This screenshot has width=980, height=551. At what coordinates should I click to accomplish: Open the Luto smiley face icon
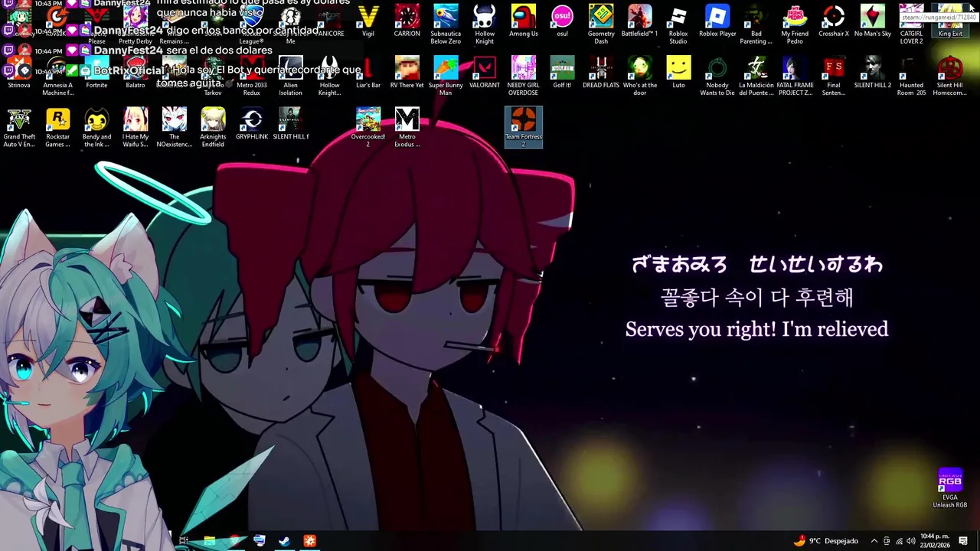click(678, 73)
